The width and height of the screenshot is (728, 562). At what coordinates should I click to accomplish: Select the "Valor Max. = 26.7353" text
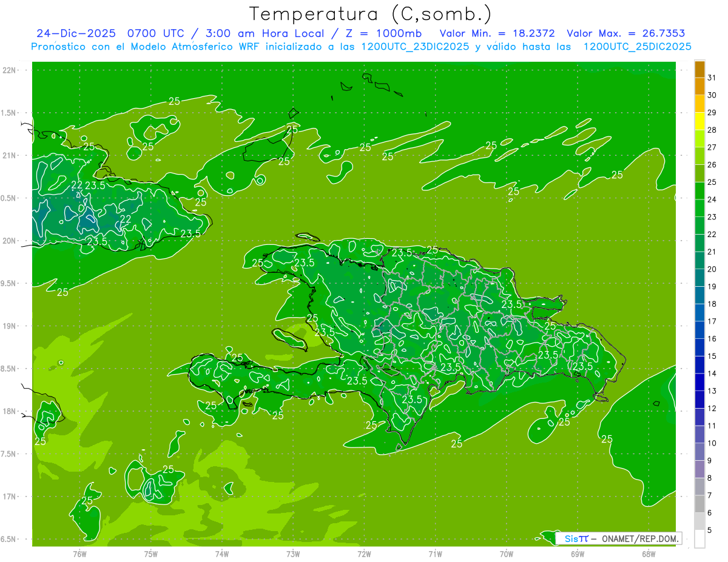pyautogui.click(x=625, y=33)
